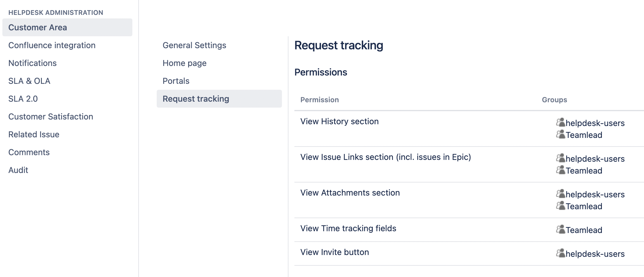644x277 pixels.
Task: Navigate to Related Issue section
Action: click(x=34, y=134)
